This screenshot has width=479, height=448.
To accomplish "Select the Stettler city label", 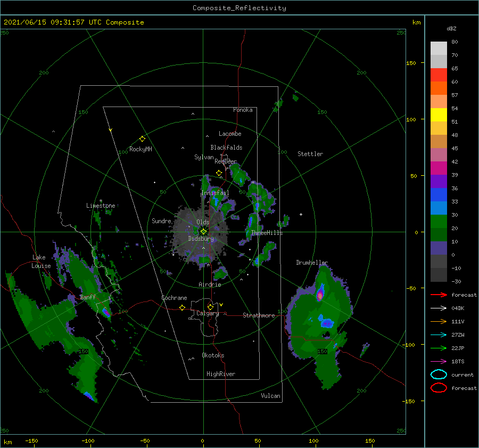I will tap(310, 154).
